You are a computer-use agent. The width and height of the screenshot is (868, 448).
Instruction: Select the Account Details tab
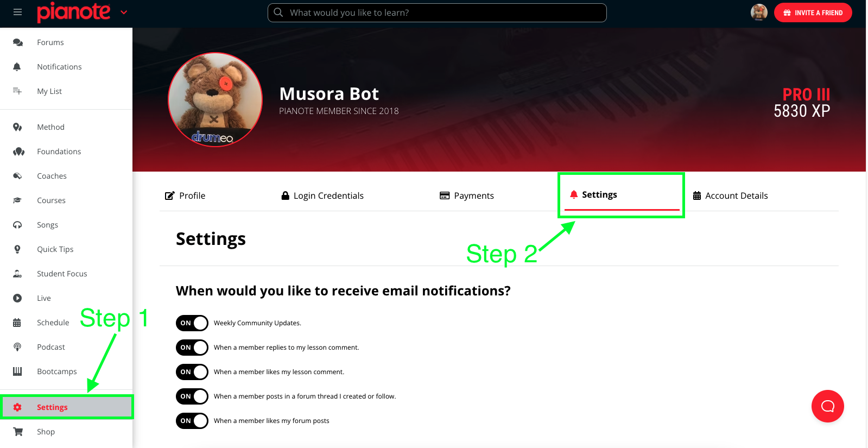[x=730, y=195]
